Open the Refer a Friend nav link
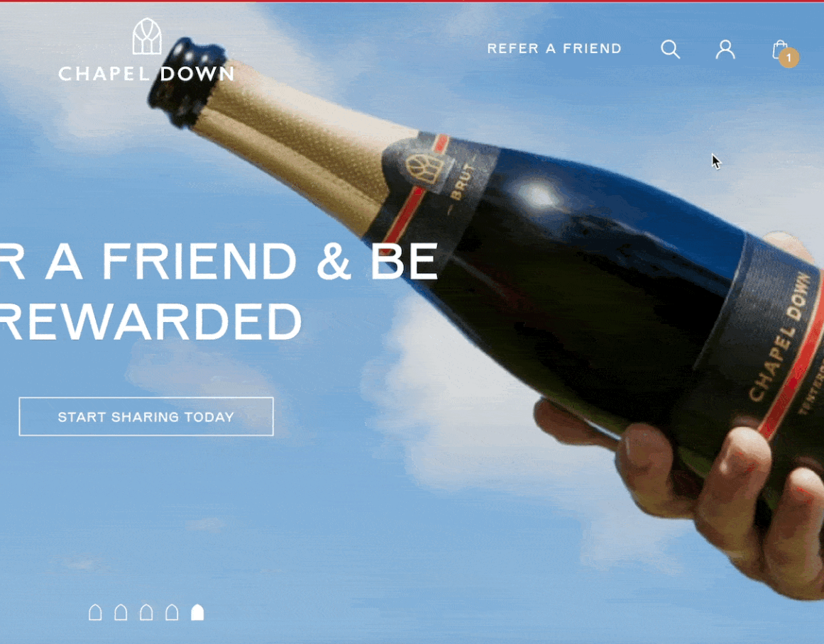This screenshot has width=824, height=644. [x=554, y=48]
